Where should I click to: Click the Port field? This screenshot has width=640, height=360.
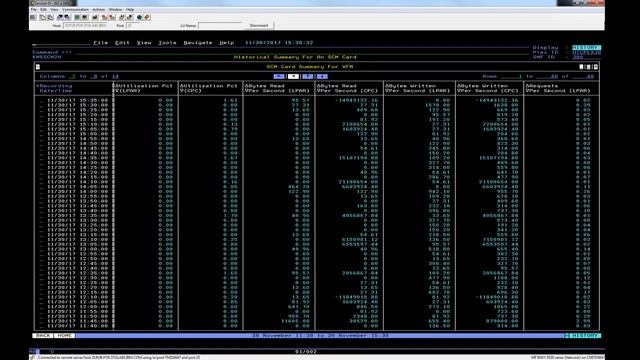133,25
